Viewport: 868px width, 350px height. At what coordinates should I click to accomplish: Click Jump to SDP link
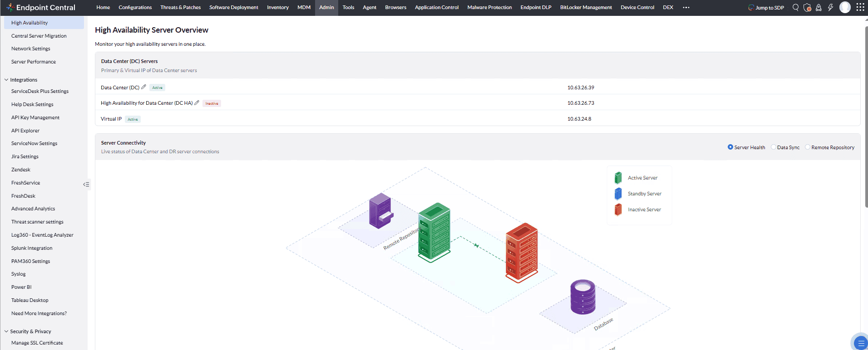766,8
